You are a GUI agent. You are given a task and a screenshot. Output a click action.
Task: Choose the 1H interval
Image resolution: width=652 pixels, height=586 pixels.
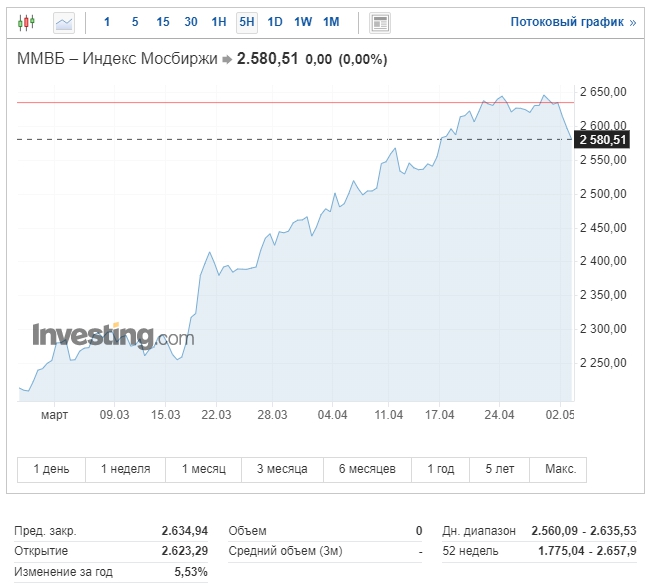(x=219, y=22)
